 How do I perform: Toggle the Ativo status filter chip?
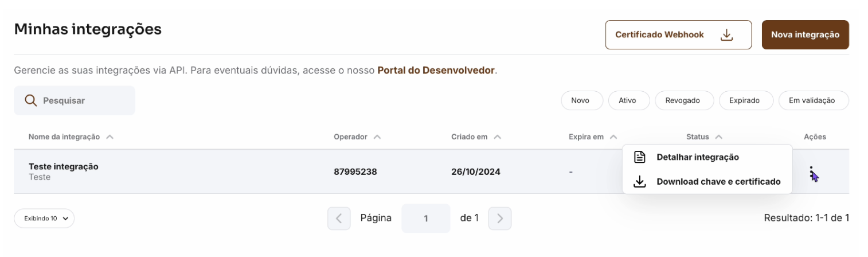[x=627, y=100]
